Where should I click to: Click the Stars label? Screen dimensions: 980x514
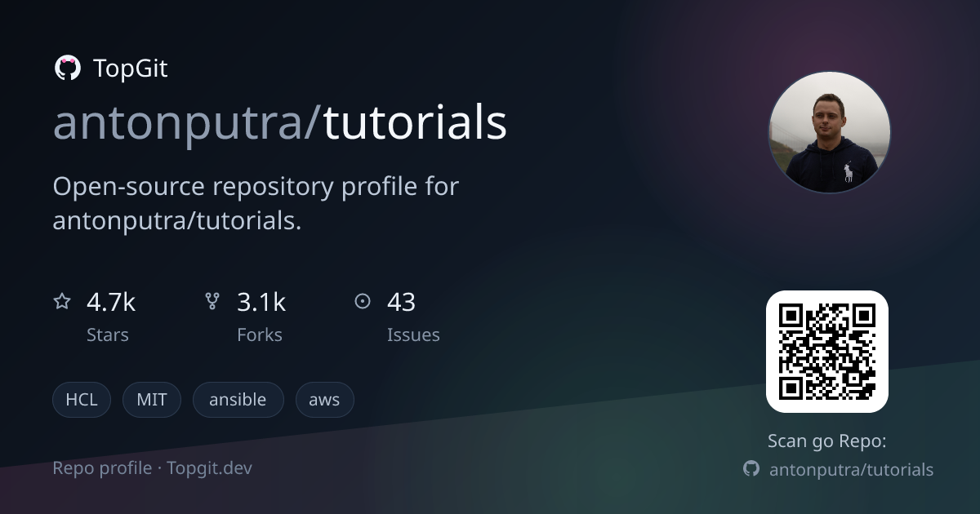pyautogui.click(x=108, y=335)
